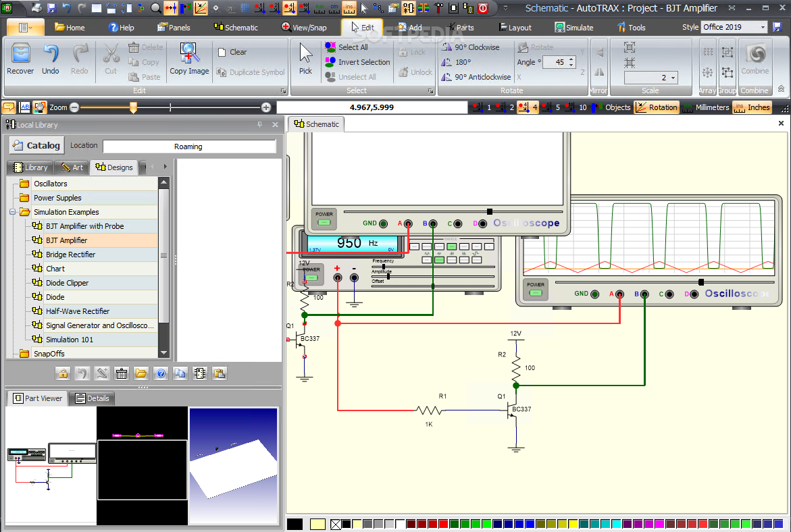This screenshot has width=791, height=532.
Task: Collapse the Simulation Examples folder
Action: click(12, 212)
